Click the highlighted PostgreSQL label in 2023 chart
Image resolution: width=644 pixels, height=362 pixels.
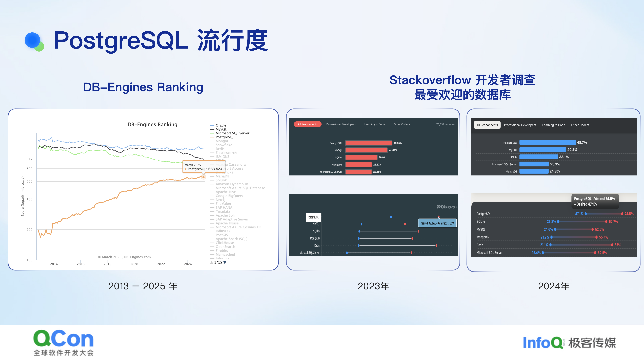(x=313, y=217)
